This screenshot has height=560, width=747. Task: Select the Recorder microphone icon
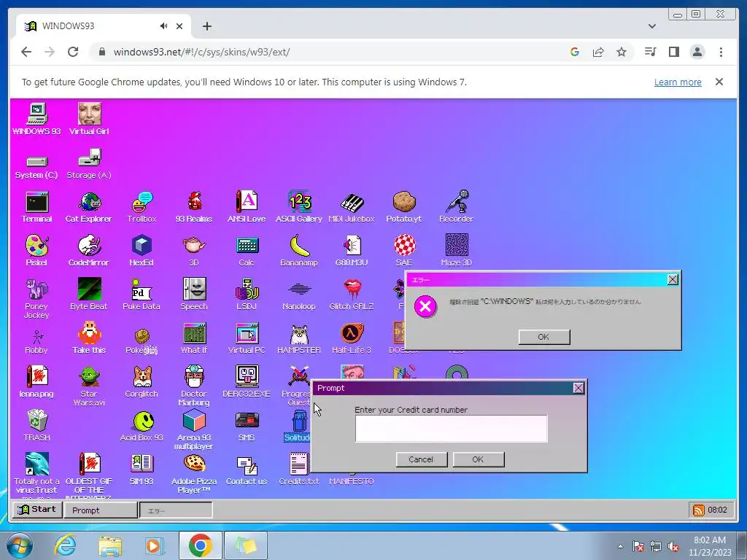click(x=457, y=206)
